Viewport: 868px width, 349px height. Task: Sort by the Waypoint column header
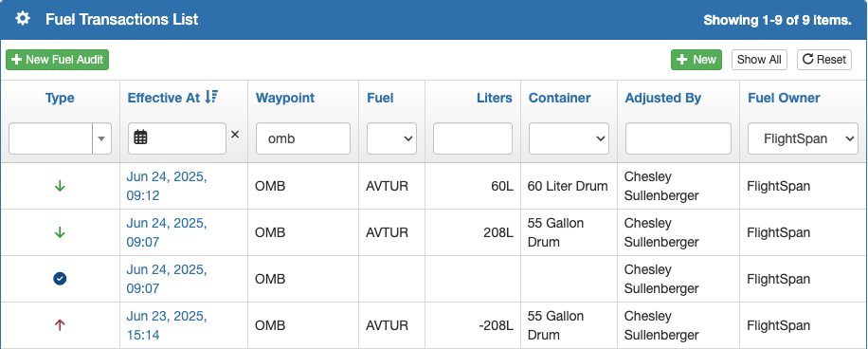(285, 98)
